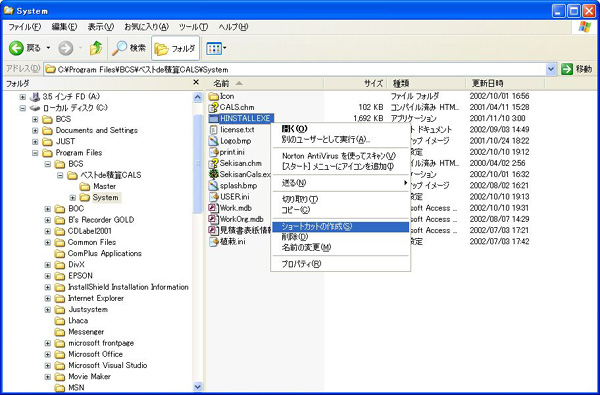Viewport: 600px width, 395px height.
Task: Choose Norton AntiVirus scan entry
Action: point(340,156)
